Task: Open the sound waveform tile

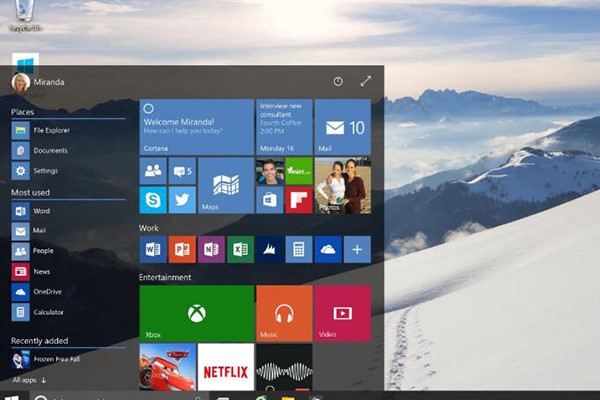Action: pos(284,367)
